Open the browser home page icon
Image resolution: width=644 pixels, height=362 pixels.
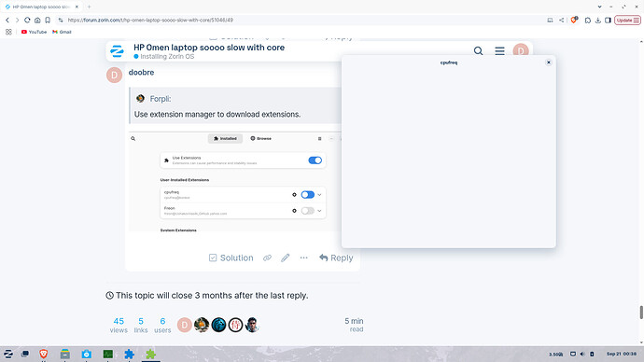(37, 20)
